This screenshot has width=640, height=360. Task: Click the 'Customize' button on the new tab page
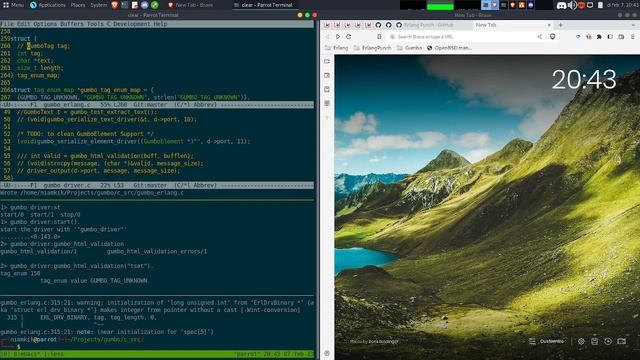tap(547, 341)
